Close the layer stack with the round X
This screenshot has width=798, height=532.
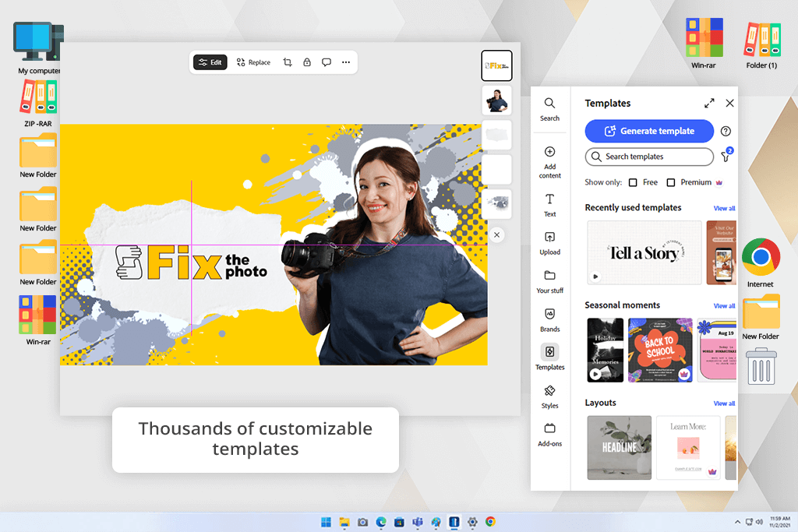coord(496,235)
